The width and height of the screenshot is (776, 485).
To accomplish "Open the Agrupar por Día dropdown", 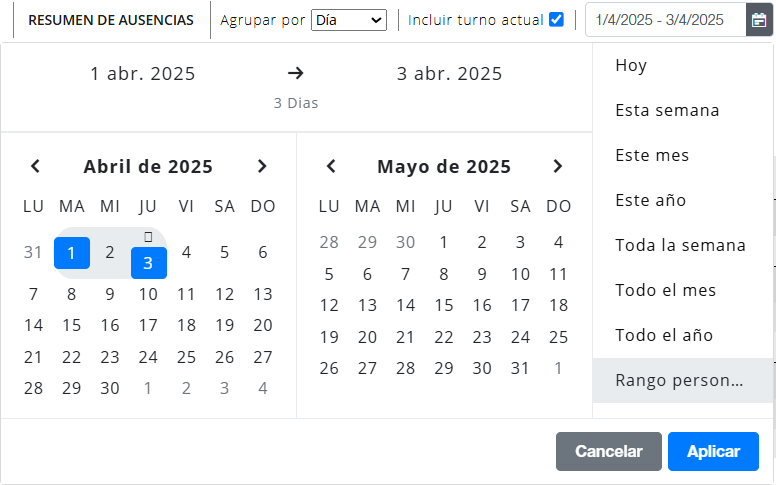I will (x=349, y=20).
